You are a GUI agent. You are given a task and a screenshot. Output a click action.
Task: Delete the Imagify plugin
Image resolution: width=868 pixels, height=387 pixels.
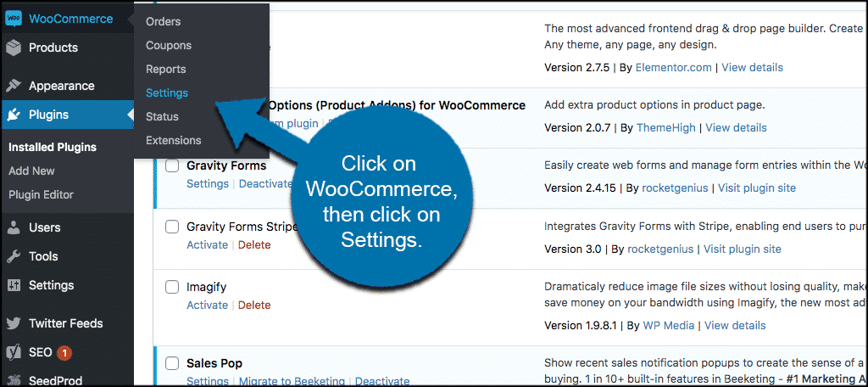(x=254, y=305)
